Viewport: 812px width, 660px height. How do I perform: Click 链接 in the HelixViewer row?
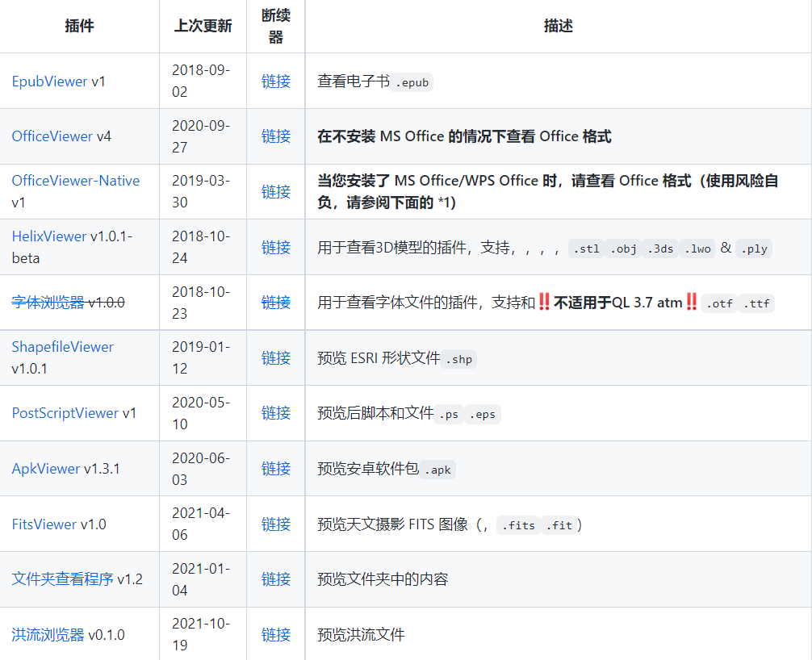point(275,248)
